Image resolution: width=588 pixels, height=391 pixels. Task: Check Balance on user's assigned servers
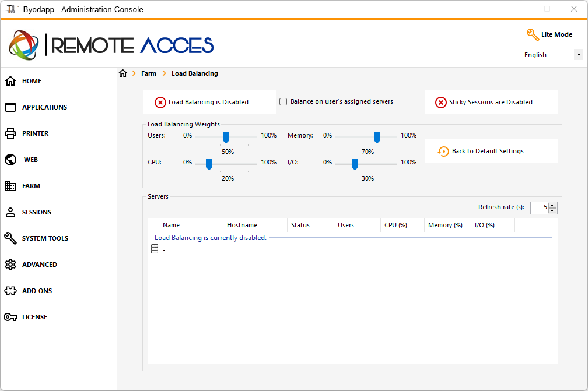click(x=283, y=101)
